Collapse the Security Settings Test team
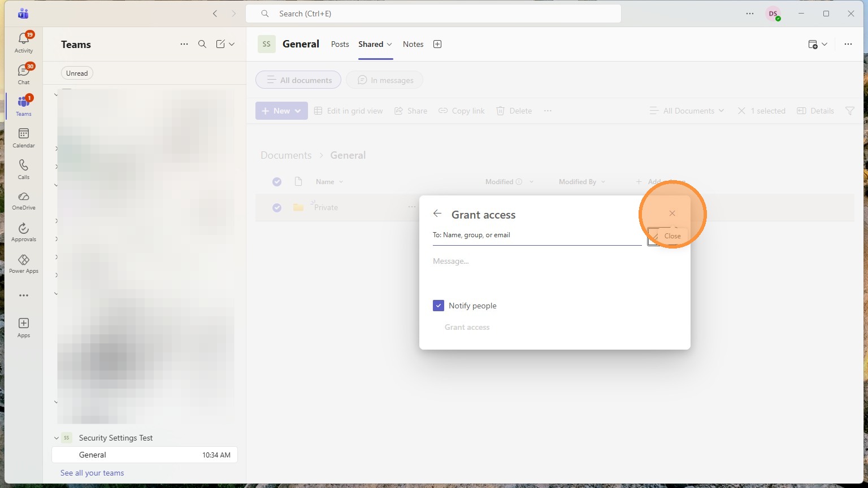Screen dimensions: 868x488 [x=56, y=438]
